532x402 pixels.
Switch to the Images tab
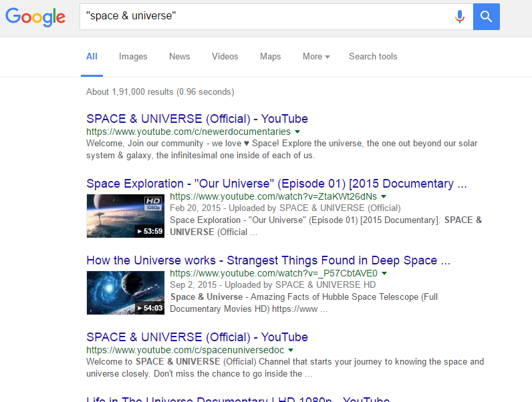pos(133,57)
